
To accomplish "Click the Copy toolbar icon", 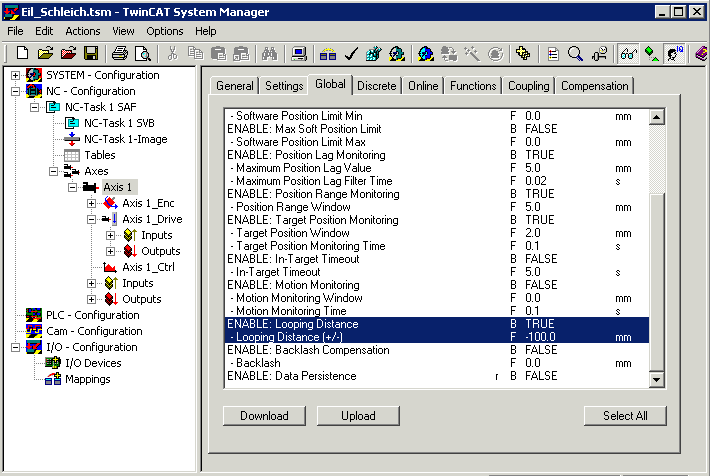I will (196, 53).
